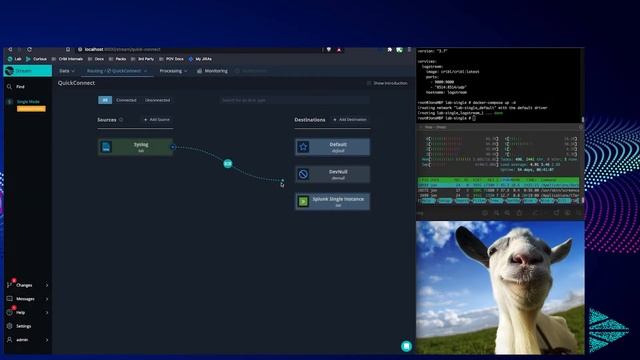Open the Docs bookmark folder
The height and width of the screenshot is (360, 640).
click(96, 59)
